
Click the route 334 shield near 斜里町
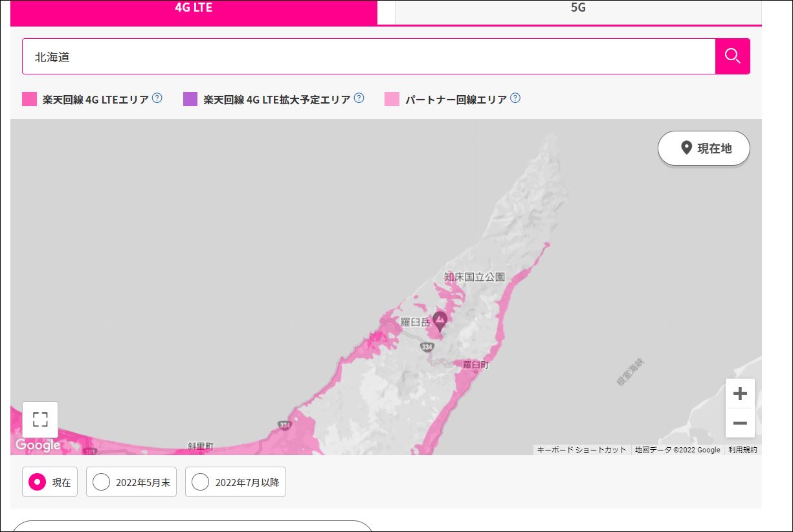click(x=285, y=425)
